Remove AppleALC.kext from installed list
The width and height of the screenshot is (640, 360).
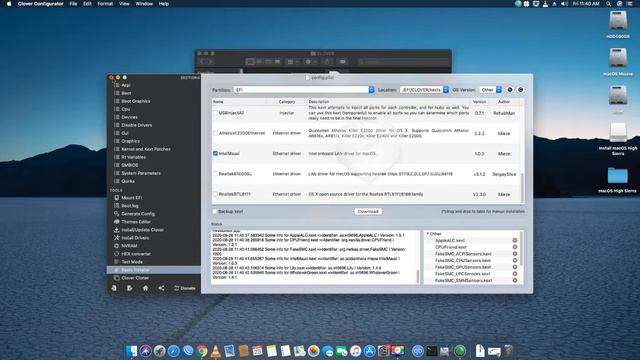pyautogui.click(x=515, y=240)
